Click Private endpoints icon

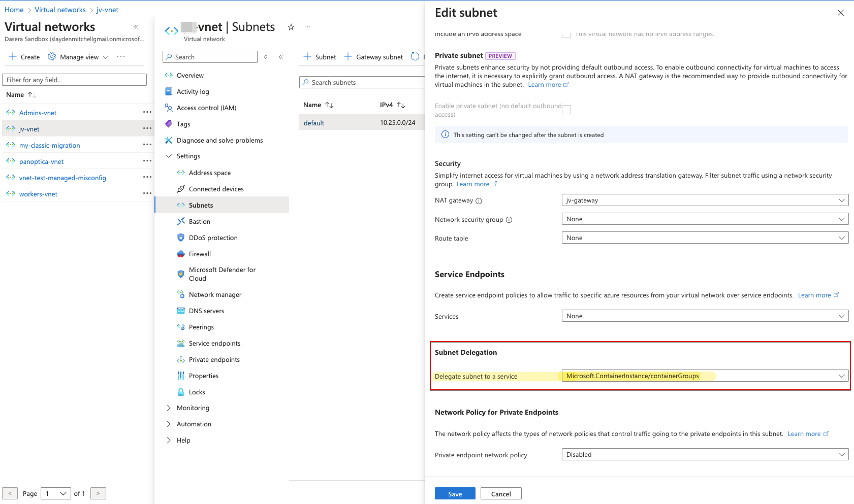tap(181, 359)
